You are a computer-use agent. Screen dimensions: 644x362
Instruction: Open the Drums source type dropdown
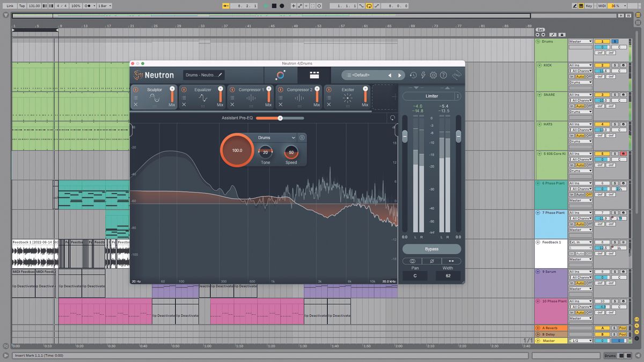coord(274,137)
